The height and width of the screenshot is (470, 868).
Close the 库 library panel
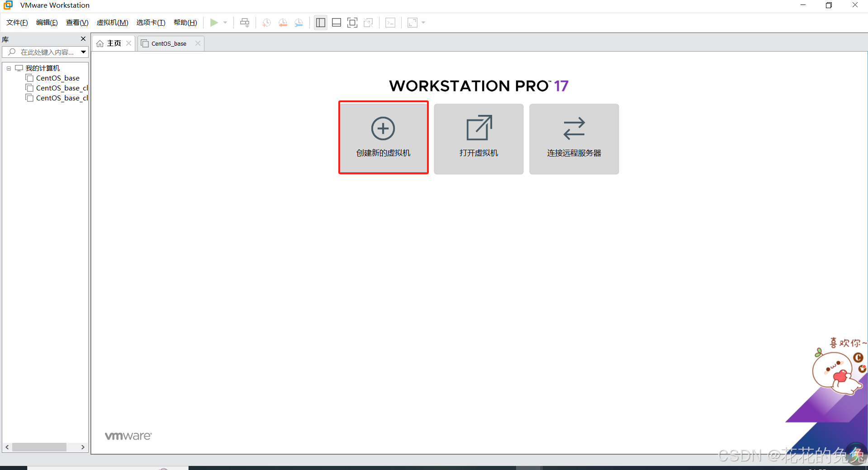(83, 39)
